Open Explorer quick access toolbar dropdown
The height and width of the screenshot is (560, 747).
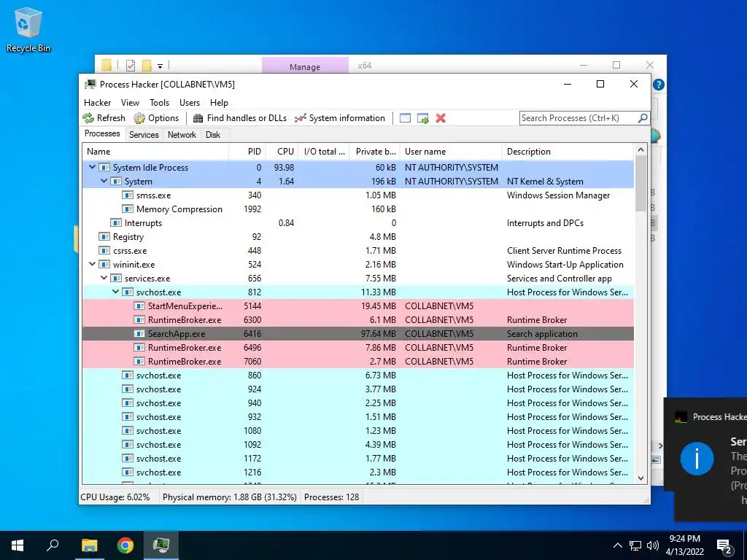click(160, 66)
